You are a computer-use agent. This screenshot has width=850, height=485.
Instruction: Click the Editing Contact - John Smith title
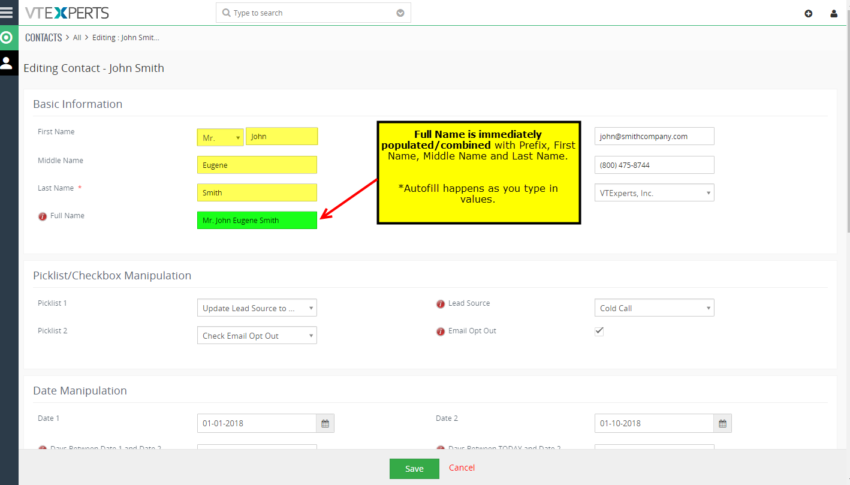(94, 68)
